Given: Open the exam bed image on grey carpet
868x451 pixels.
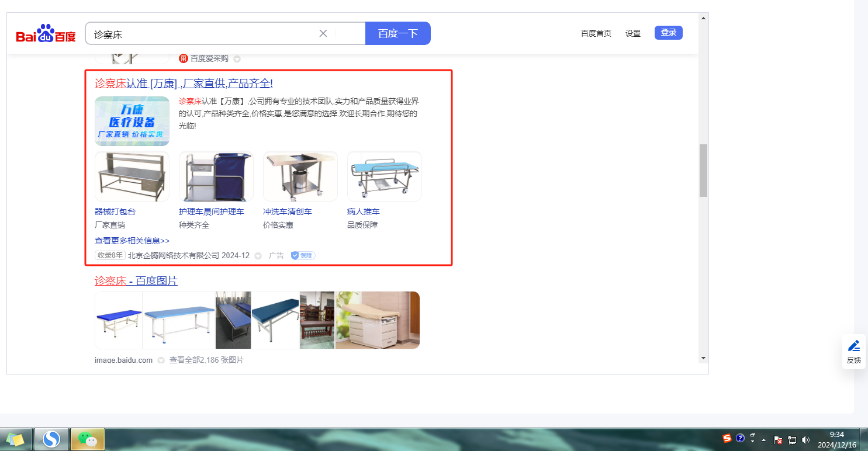Looking at the screenshot, I should pyautogui.click(x=233, y=320).
